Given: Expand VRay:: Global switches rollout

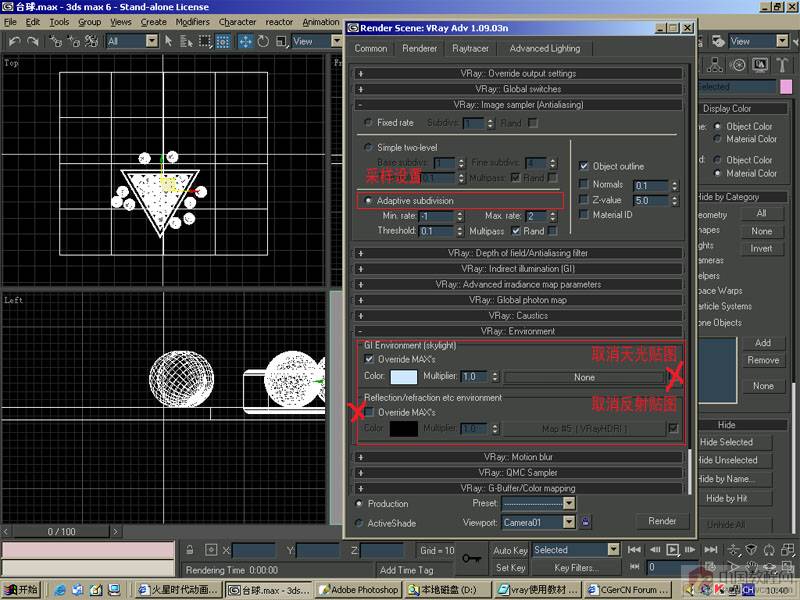Looking at the screenshot, I should click(518, 89).
